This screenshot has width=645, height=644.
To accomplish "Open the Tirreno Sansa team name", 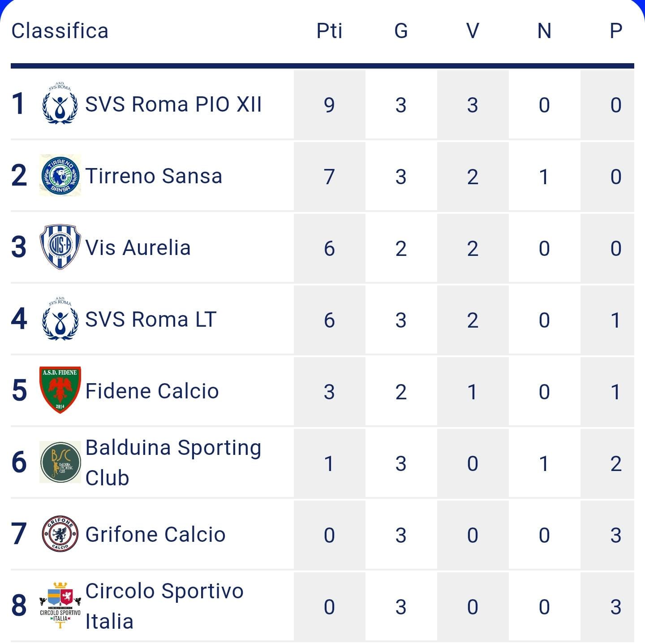I will point(154,176).
